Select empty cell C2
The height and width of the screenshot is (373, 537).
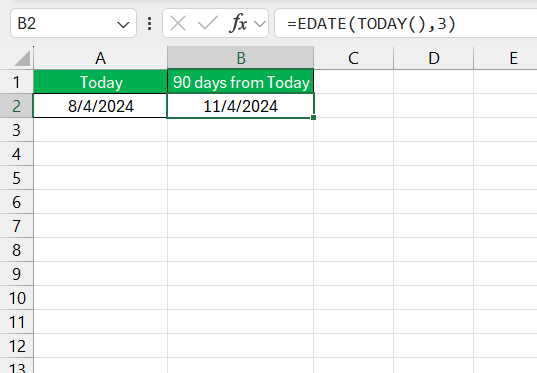click(353, 106)
